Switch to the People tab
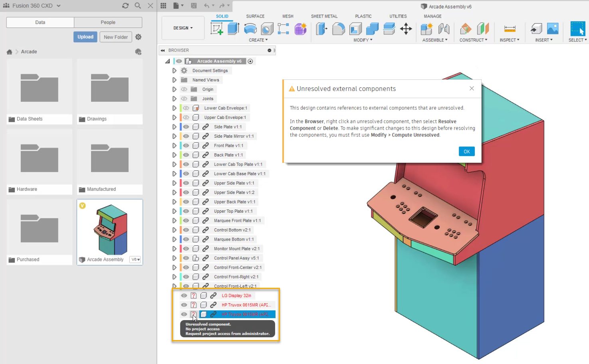 click(x=108, y=22)
